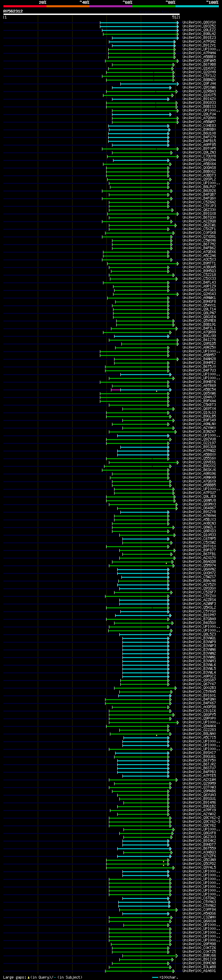
Task: Select hit label UniRef100_Q9SXW6
Action: (x=199, y=88)
